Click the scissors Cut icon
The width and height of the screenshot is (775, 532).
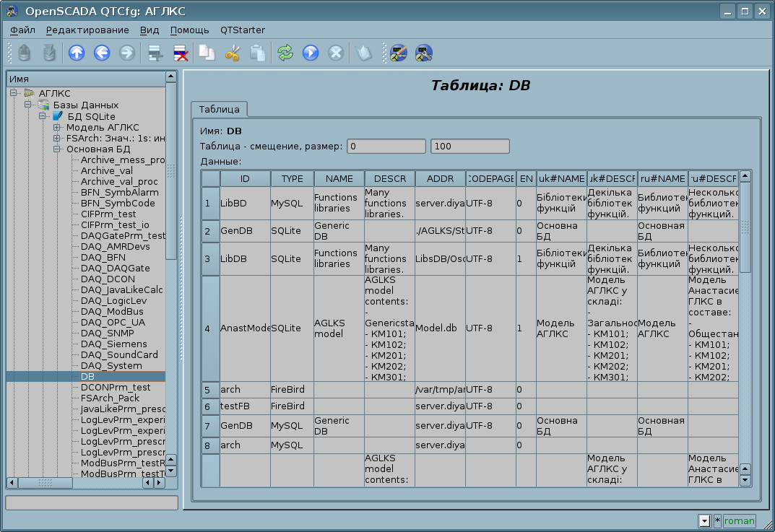(x=233, y=53)
